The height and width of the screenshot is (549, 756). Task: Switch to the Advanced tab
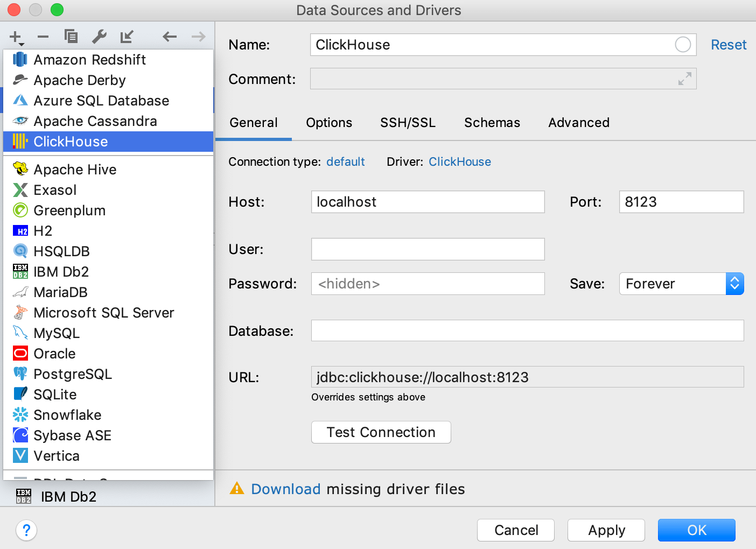point(579,123)
